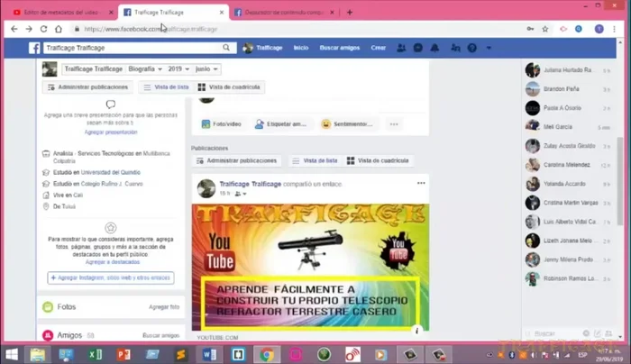
Task: Open chat with Juliana Hurtado
Action: 567,70
